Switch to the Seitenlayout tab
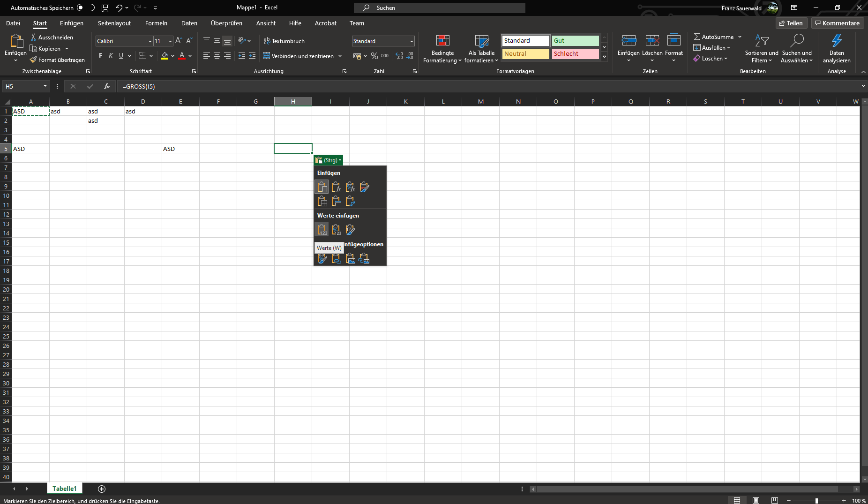868x504 pixels. pos(114,23)
